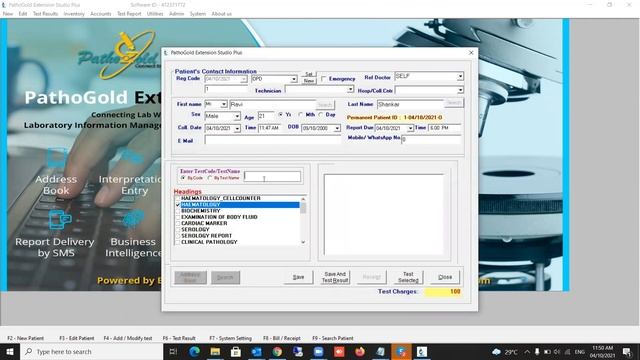The width and height of the screenshot is (640, 360).
Task: Open the About us menu
Action: click(221, 14)
